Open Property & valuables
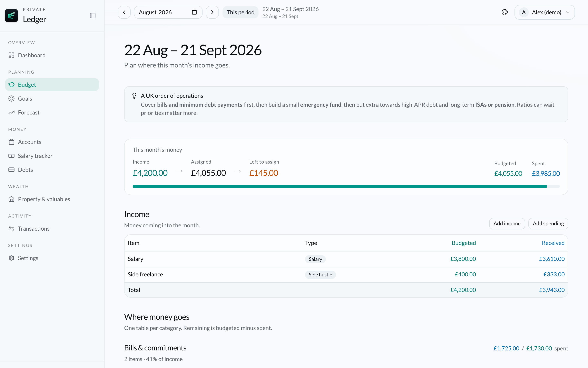Viewport: 588px width, 368px height. pos(52,199)
